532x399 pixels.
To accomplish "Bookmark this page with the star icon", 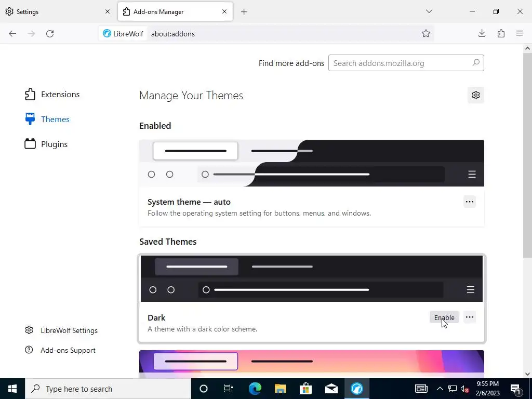I will click(x=426, y=33).
